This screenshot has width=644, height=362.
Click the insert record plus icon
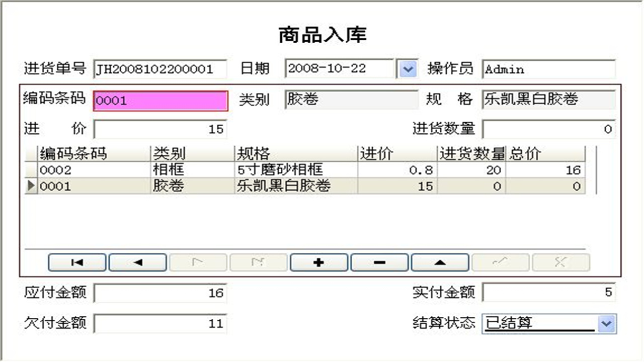click(318, 262)
